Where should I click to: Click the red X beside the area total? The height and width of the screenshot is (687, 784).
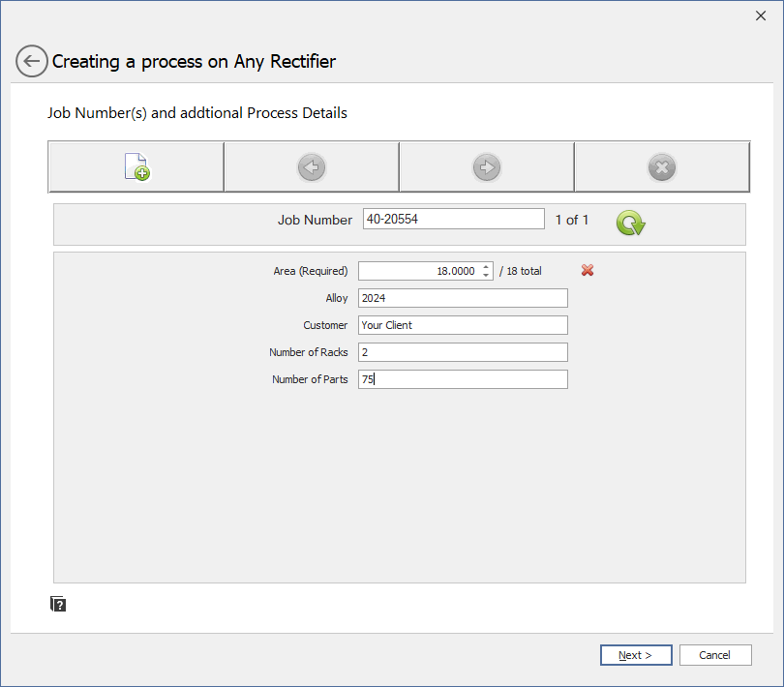(x=588, y=271)
